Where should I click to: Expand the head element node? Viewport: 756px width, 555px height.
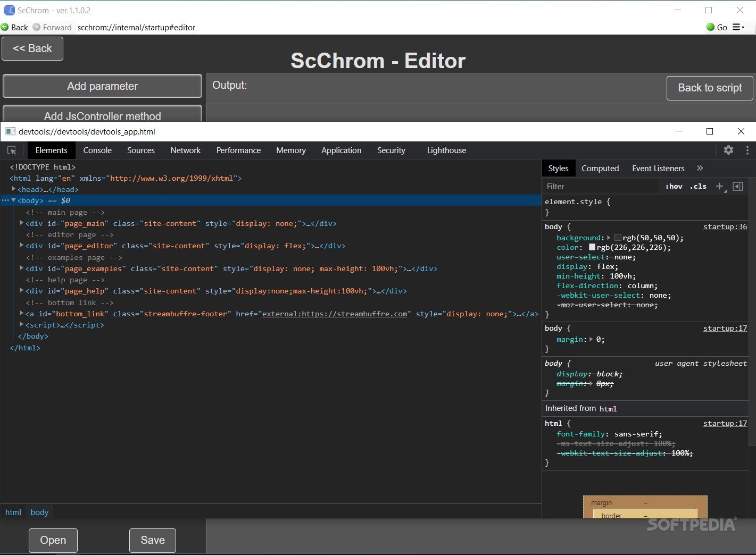coord(13,189)
